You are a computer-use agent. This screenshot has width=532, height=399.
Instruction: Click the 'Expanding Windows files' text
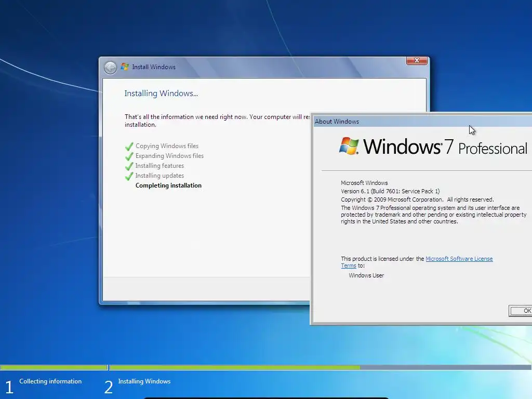click(169, 156)
